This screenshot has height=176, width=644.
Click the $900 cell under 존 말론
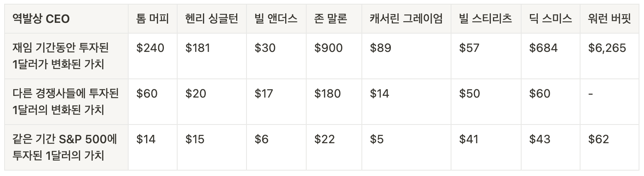point(334,56)
